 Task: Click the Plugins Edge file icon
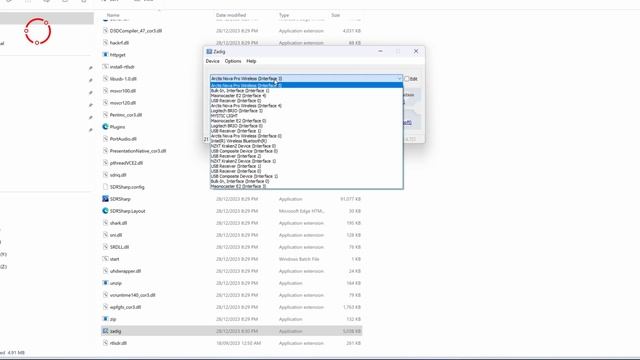(x=105, y=127)
